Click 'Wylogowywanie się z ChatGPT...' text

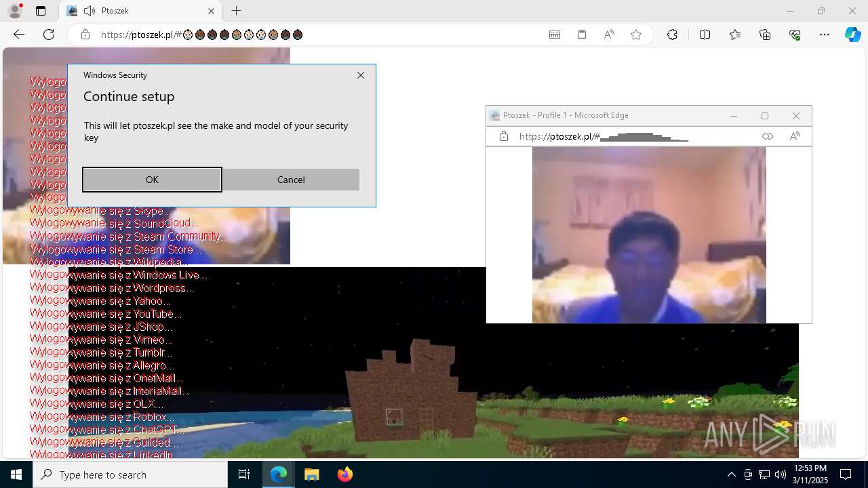click(107, 430)
